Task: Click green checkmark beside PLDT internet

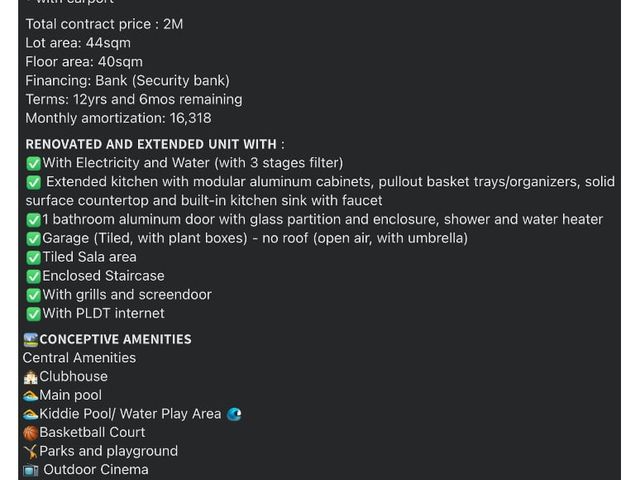Action: click(33, 314)
